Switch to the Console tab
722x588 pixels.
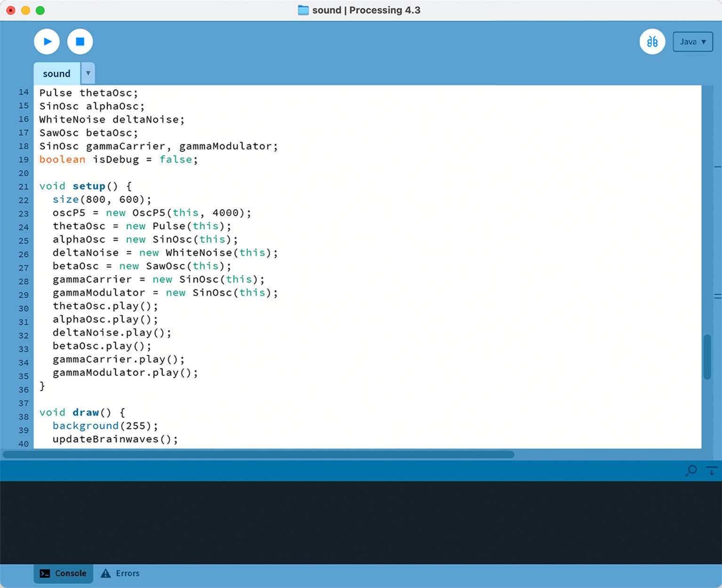pyautogui.click(x=64, y=573)
